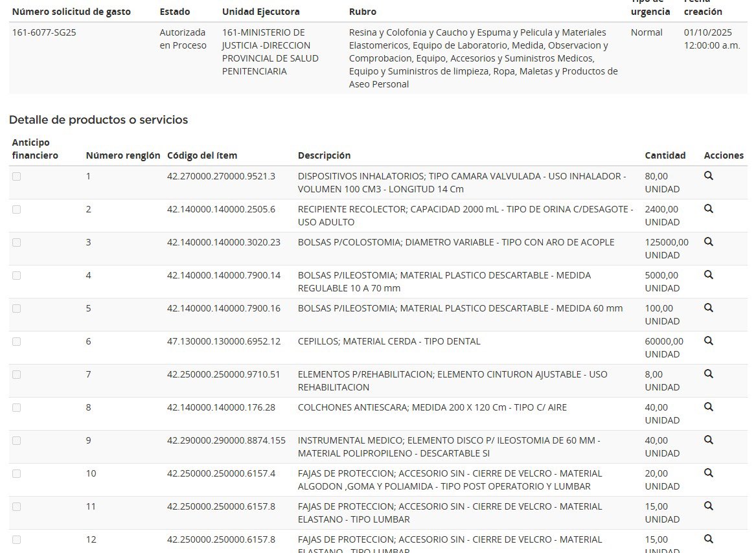
Task: Click item code 42.140000.140000.7900.14
Action: [x=223, y=275]
